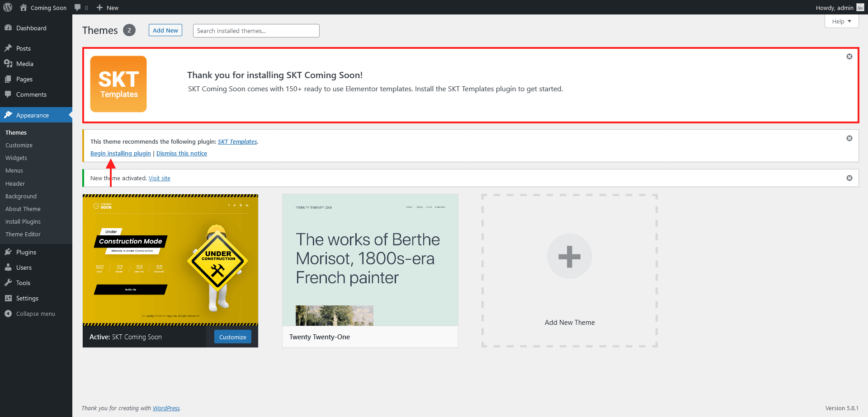Expand the Help dropdown
This screenshot has width=868, height=417.
(841, 21)
